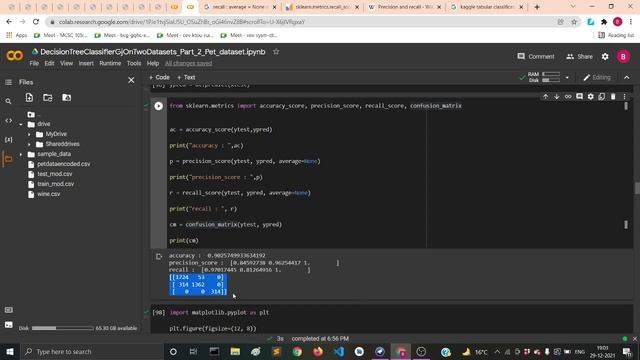Expand the MyDrive folder
The image size is (640, 360).
[x=29, y=134]
